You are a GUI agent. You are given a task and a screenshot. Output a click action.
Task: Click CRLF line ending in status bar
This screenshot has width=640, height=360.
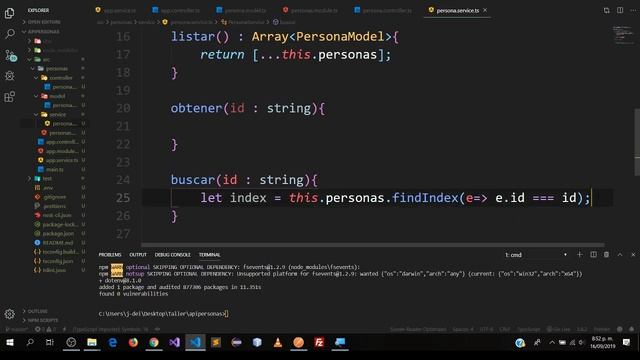[504, 329]
